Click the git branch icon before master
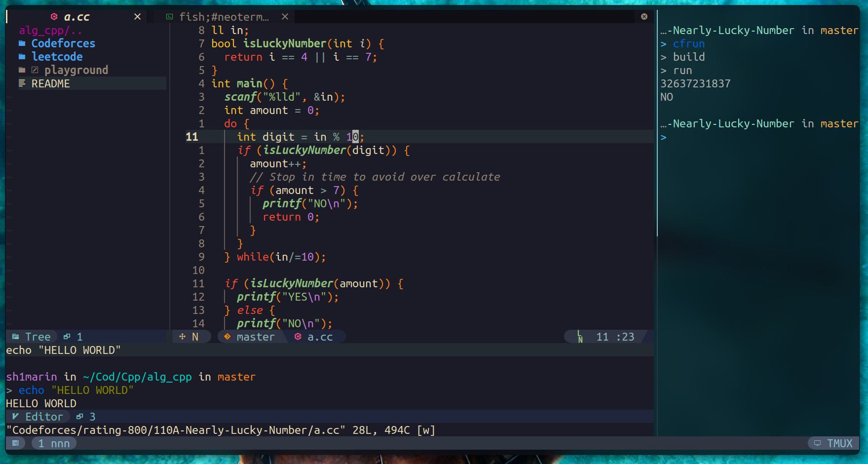 tap(227, 337)
